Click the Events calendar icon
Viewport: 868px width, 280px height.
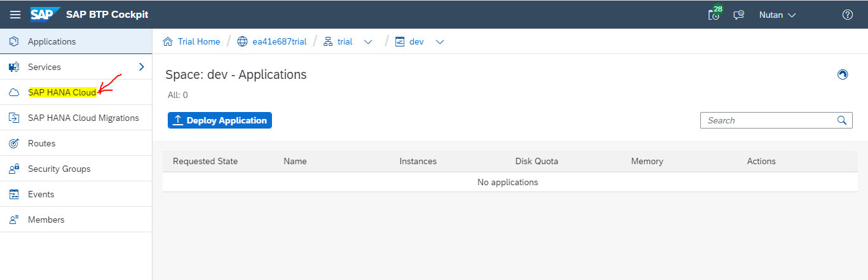tap(14, 194)
